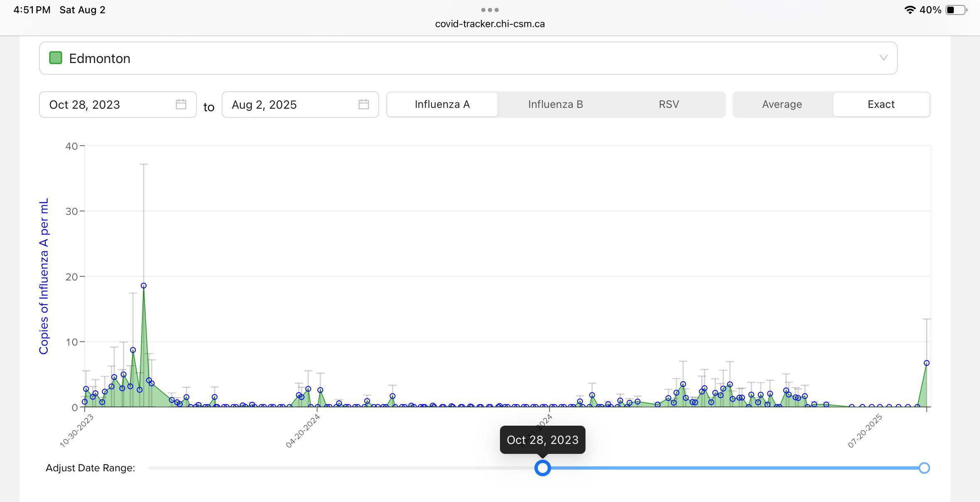Click the last data point at chart's right edge
The width and height of the screenshot is (980, 502).
click(x=926, y=363)
